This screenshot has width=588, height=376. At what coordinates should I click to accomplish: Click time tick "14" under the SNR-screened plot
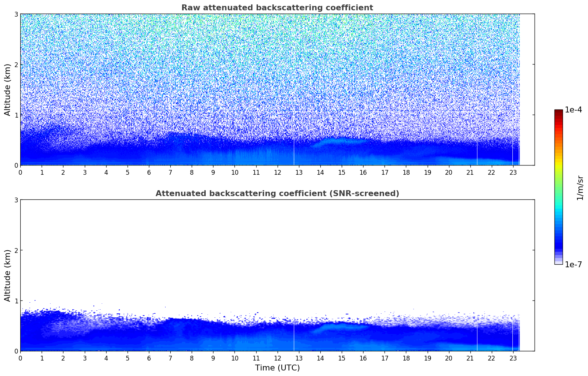point(320,358)
